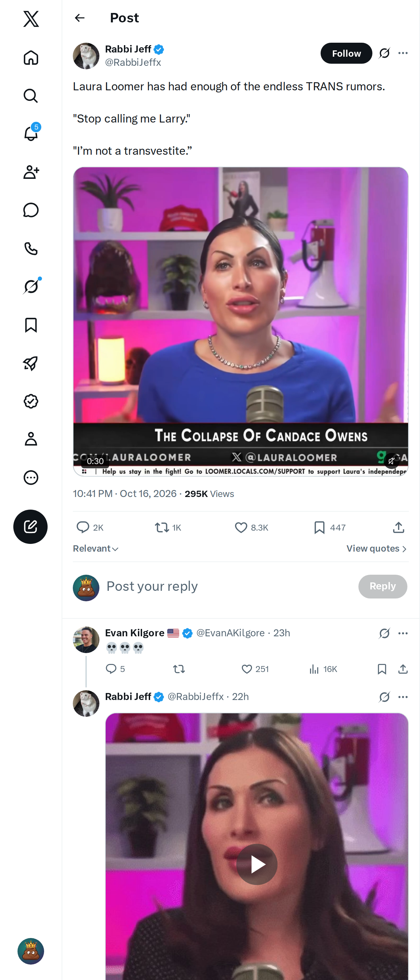Image resolution: width=420 pixels, height=980 pixels.
Task: Unmute the Laura Loomer video
Action: coord(391,461)
